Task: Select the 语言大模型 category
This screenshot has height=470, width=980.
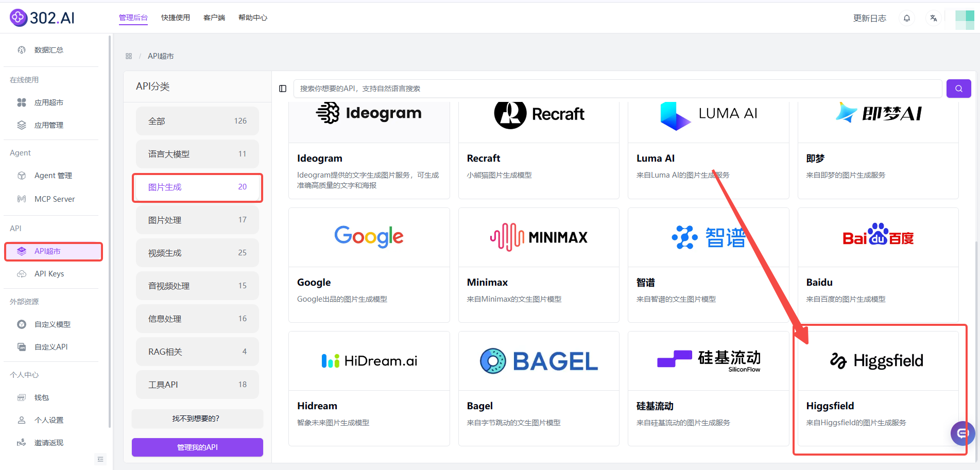Action: [197, 154]
